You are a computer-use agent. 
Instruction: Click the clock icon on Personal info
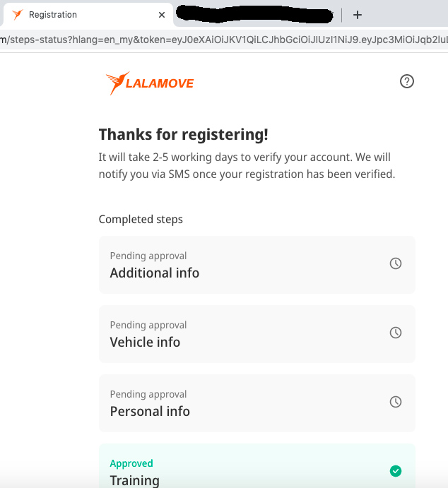point(396,402)
